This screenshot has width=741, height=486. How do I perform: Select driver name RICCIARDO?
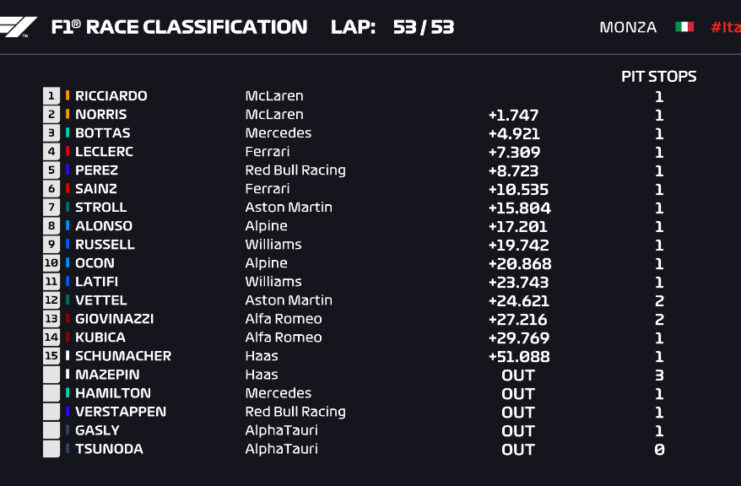(111, 96)
